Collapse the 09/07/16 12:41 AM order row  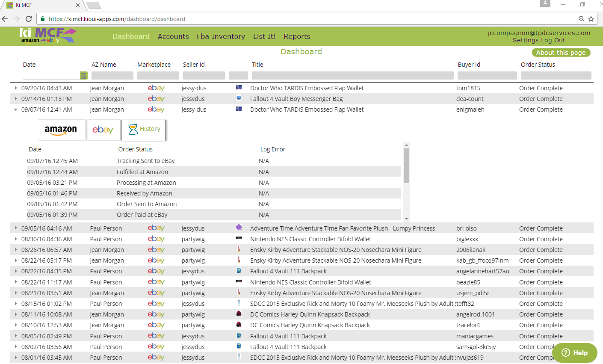[x=16, y=109]
